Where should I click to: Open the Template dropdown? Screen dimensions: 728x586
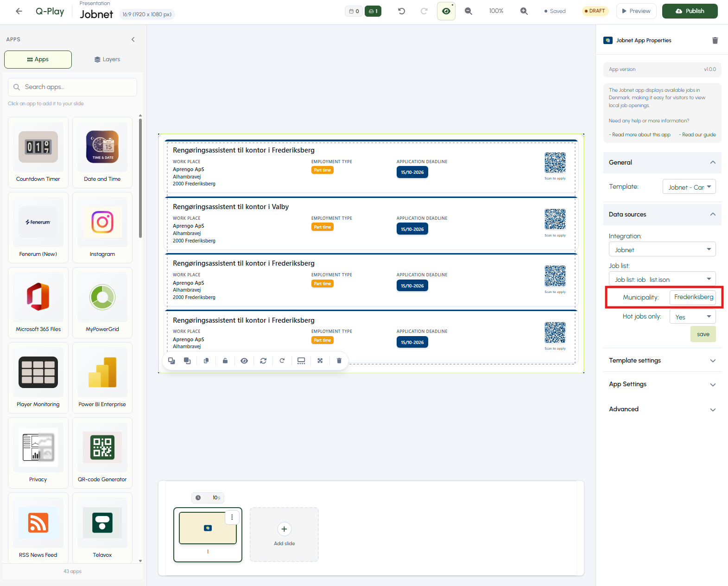[x=689, y=187]
